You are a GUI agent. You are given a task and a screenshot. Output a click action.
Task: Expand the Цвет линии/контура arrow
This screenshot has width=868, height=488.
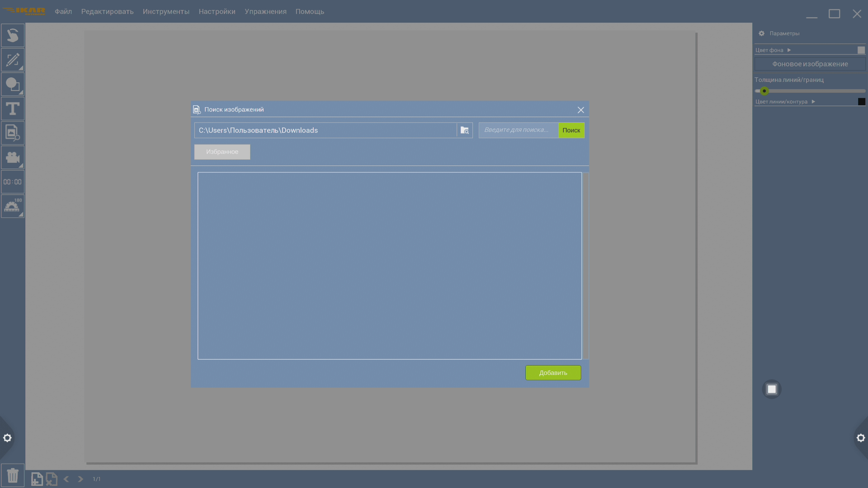click(813, 102)
